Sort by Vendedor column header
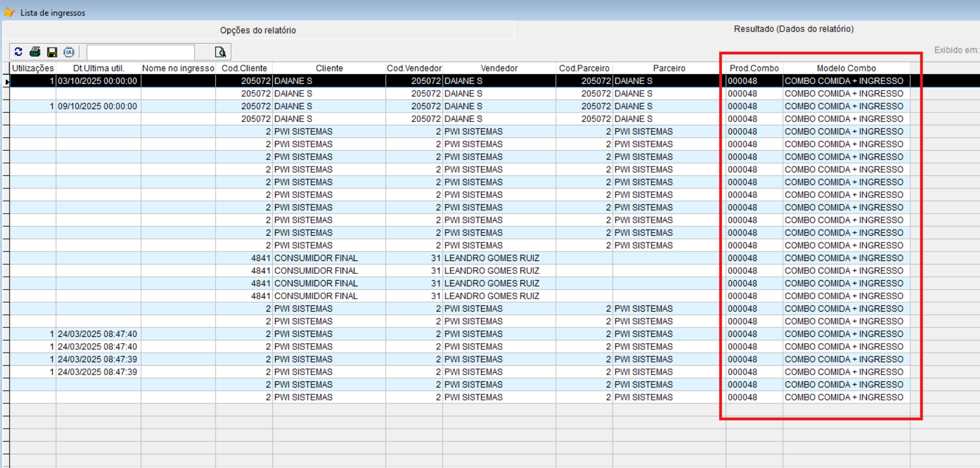 pos(498,68)
